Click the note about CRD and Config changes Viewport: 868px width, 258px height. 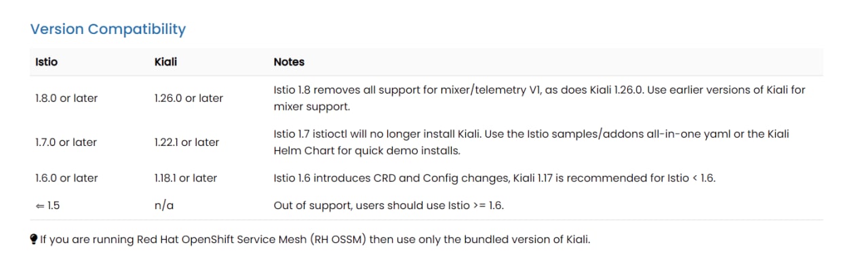pyautogui.click(x=494, y=178)
